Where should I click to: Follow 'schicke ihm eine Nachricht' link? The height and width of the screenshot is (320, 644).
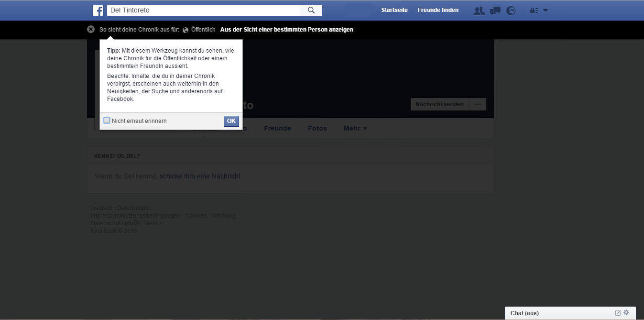point(200,176)
